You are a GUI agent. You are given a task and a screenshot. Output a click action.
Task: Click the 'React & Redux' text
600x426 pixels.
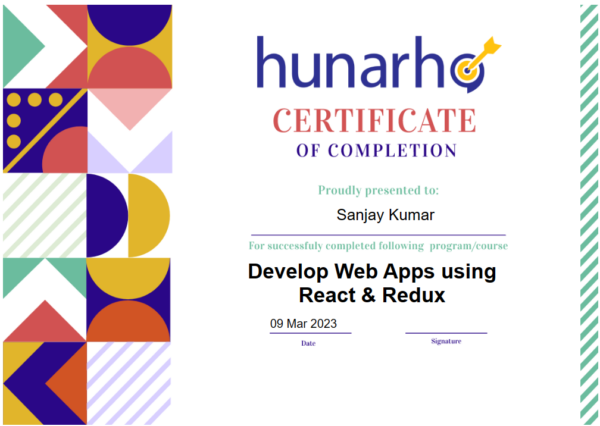[372, 295]
